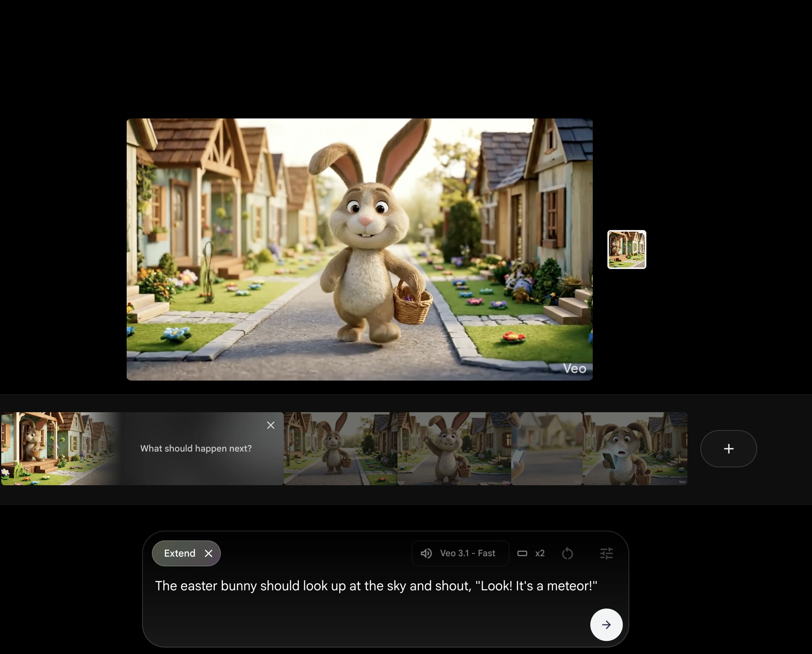The image size is (812, 654).
Task: Open the blurry street clip in the filmstrip
Action: coord(547,449)
